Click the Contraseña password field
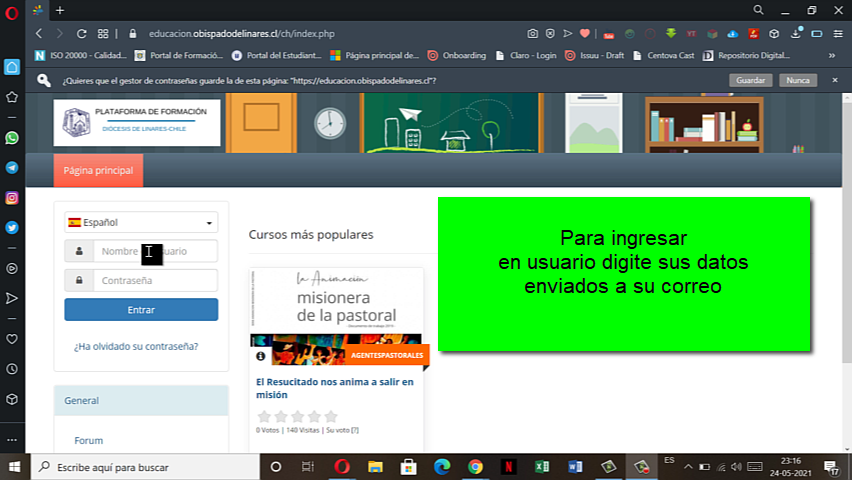This screenshot has height=480, width=852. [x=155, y=281]
